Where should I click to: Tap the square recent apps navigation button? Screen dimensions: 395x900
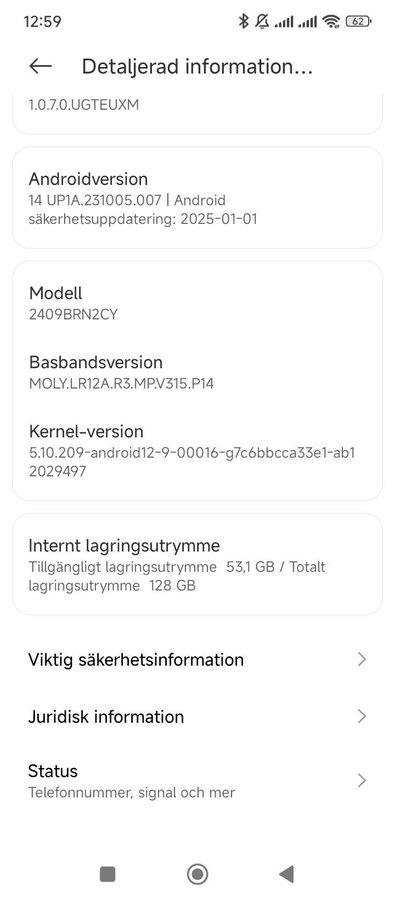(107, 874)
